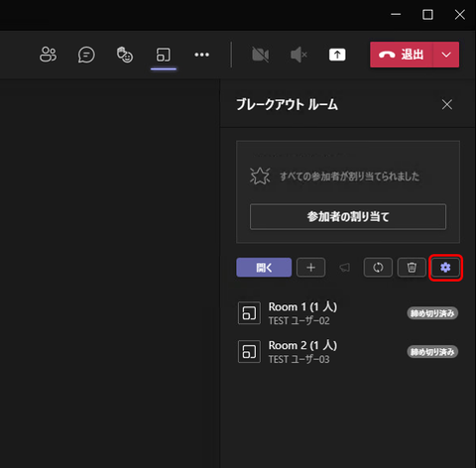Click the 締め切り済み badge for Room 1
476x468 pixels.
(x=432, y=313)
